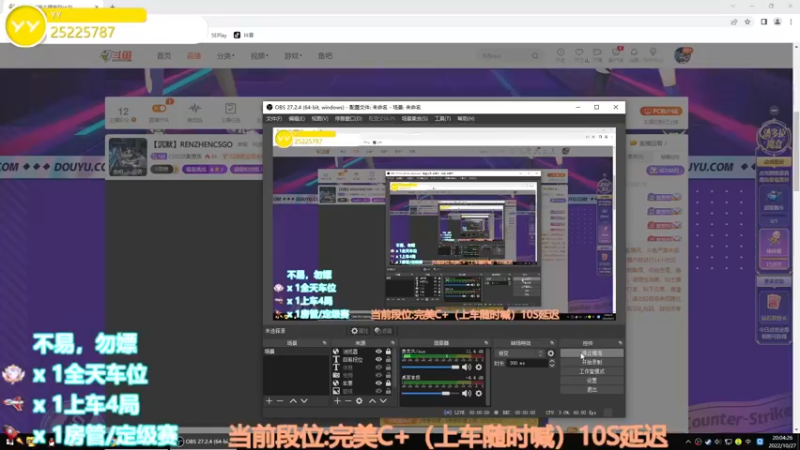Unlock the first browser source lock icon
The image size is (800, 450).
tap(388, 352)
